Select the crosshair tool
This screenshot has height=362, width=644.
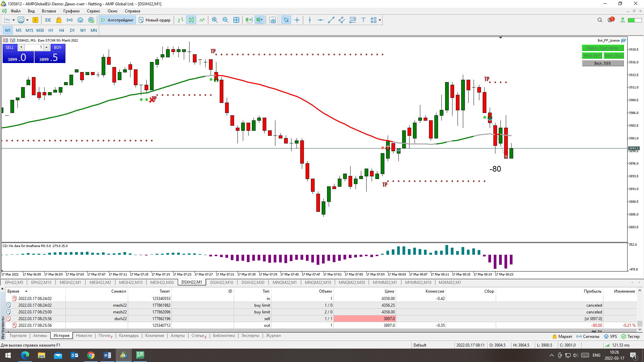pyautogui.click(x=297, y=20)
